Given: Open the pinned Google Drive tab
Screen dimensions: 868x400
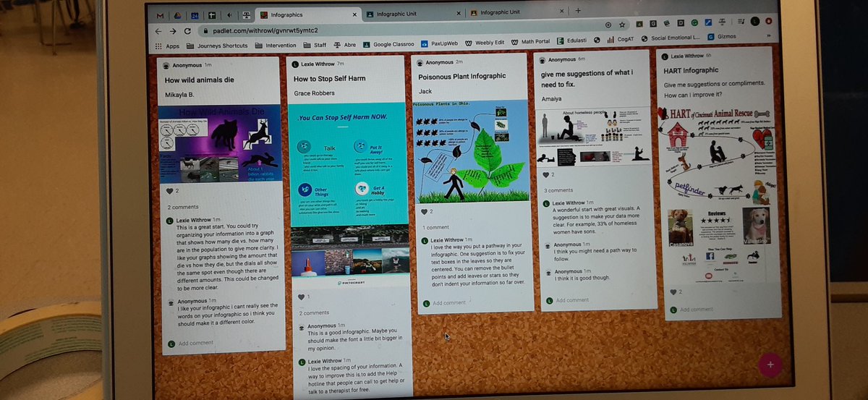Looking at the screenshot, I should click(178, 14).
